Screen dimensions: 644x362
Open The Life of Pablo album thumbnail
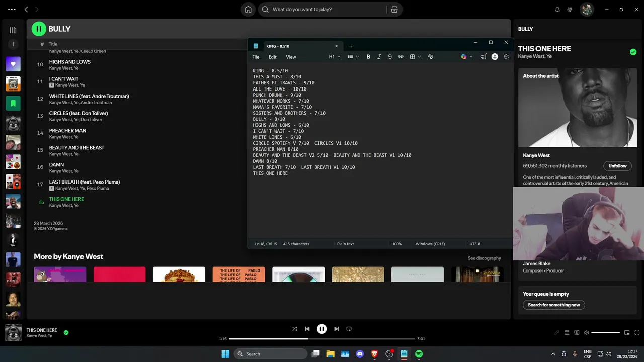(238, 275)
